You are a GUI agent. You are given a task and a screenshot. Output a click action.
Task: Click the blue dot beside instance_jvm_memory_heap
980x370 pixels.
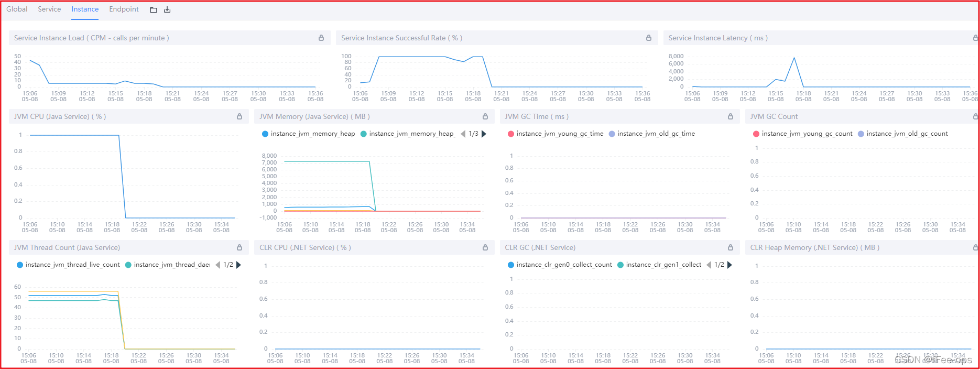coord(265,134)
